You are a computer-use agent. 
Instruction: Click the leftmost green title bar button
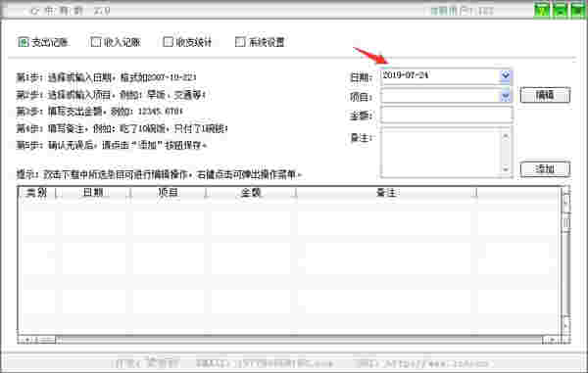pos(542,10)
